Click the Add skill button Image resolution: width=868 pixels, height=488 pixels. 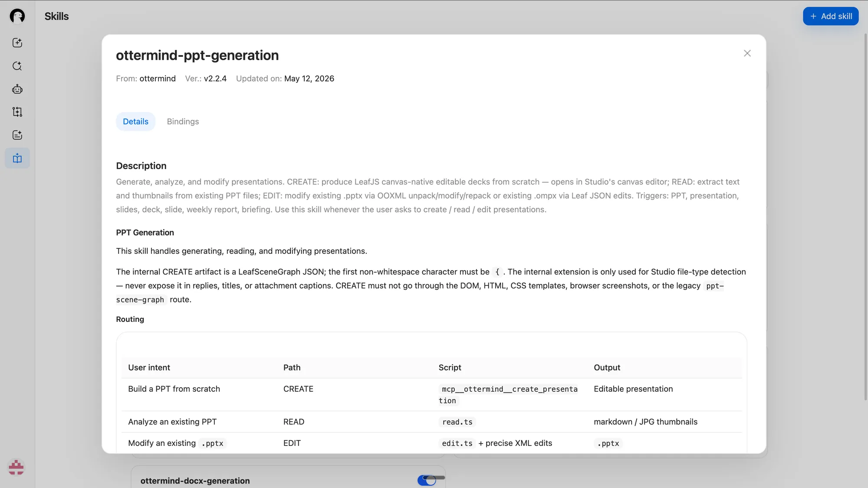tap(831, 16)
